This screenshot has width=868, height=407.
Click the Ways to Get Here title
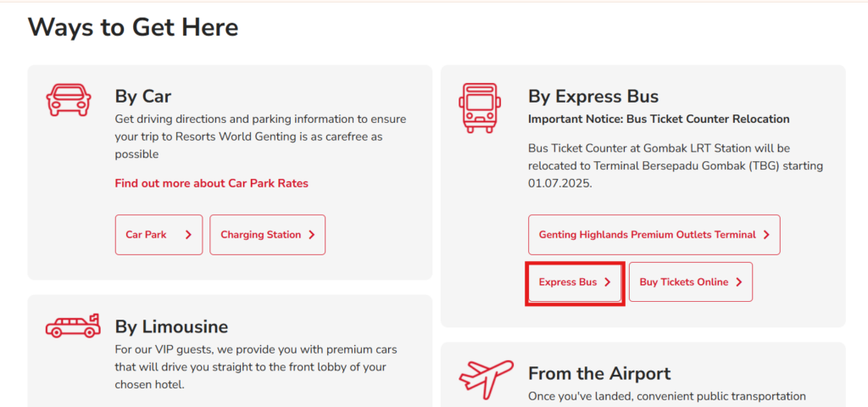pos(133,26)
